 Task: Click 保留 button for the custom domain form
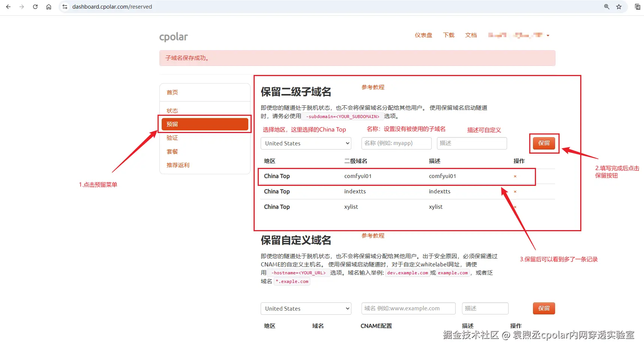(544, 308)
